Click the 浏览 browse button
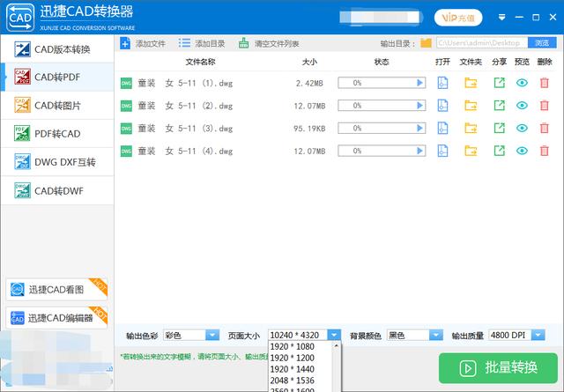This screenshot has width=564, height=392. (x=542, y=42)
